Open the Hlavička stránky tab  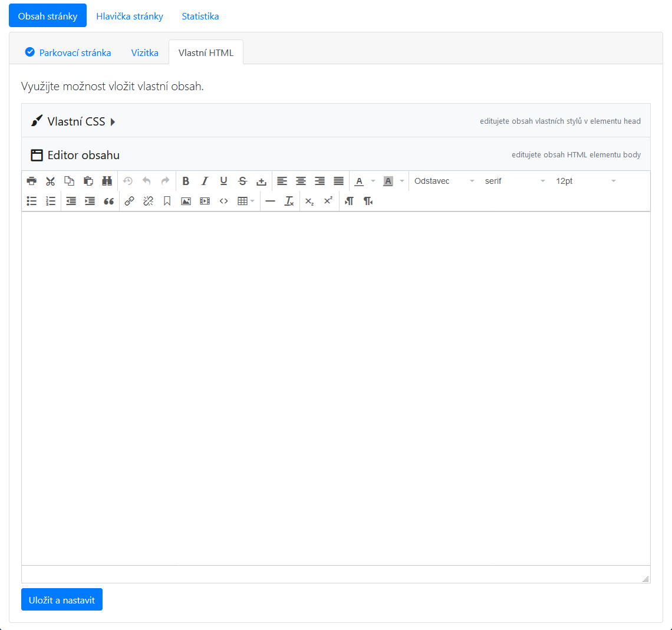click(130, 16)
